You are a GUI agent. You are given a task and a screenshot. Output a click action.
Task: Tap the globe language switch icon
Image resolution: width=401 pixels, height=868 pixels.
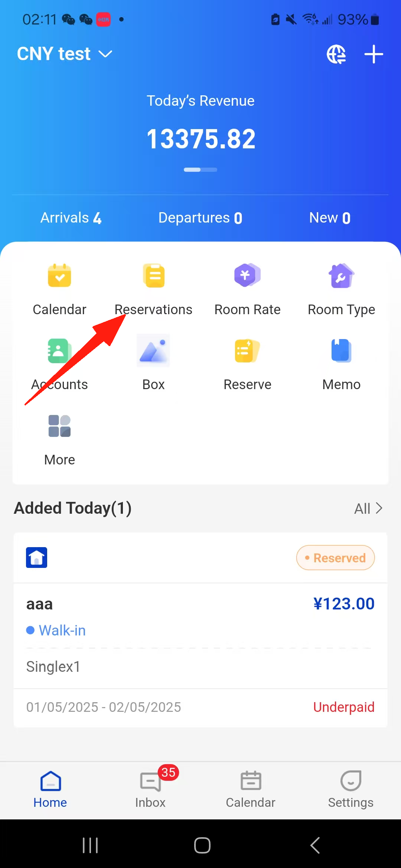(336, 55)
